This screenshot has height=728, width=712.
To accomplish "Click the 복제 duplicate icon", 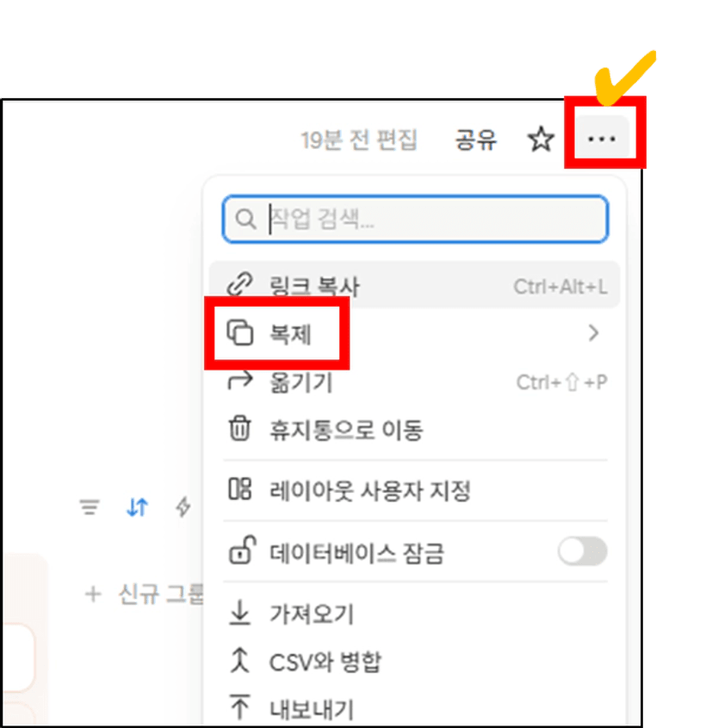I will (x=240, y=333).
